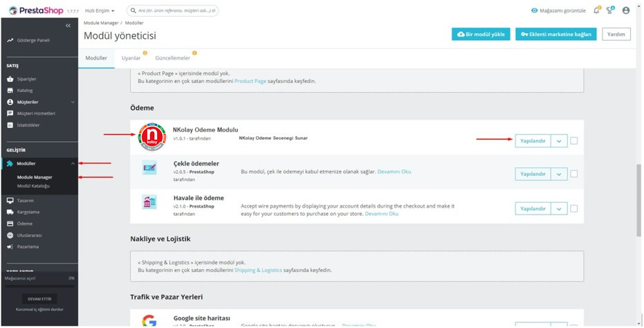Tick the NKolay Odeme Modulu checkbox
This screenshot has height=328, width=644.
pyautogui.click(x=574, y=140)
